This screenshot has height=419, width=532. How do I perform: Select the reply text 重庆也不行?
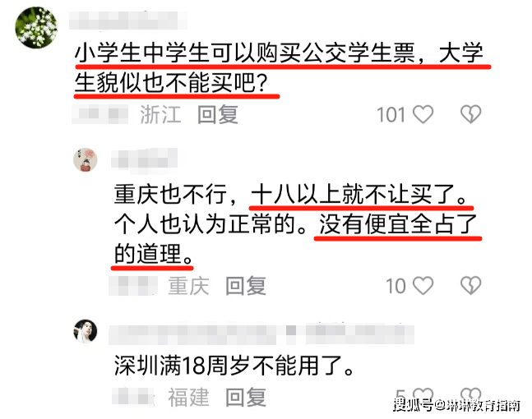[x=171, y=194]
